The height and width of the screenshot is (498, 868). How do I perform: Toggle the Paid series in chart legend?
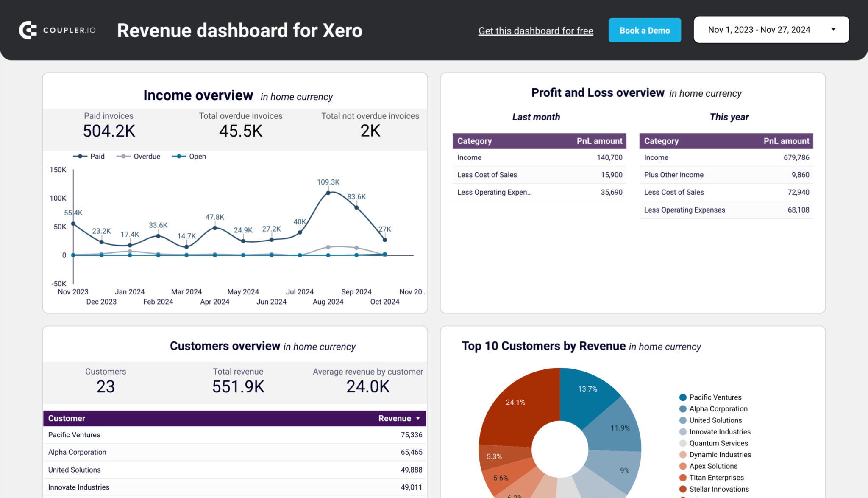89,156
